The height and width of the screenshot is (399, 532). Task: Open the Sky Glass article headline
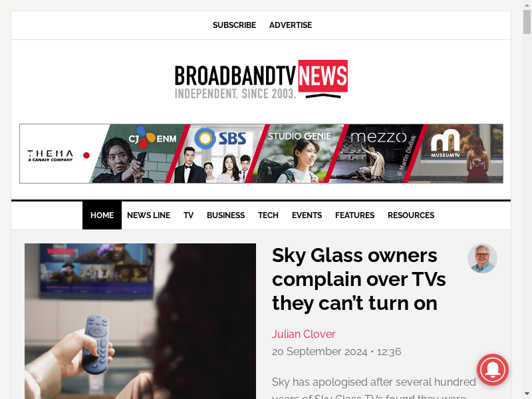tap(358, 279)
